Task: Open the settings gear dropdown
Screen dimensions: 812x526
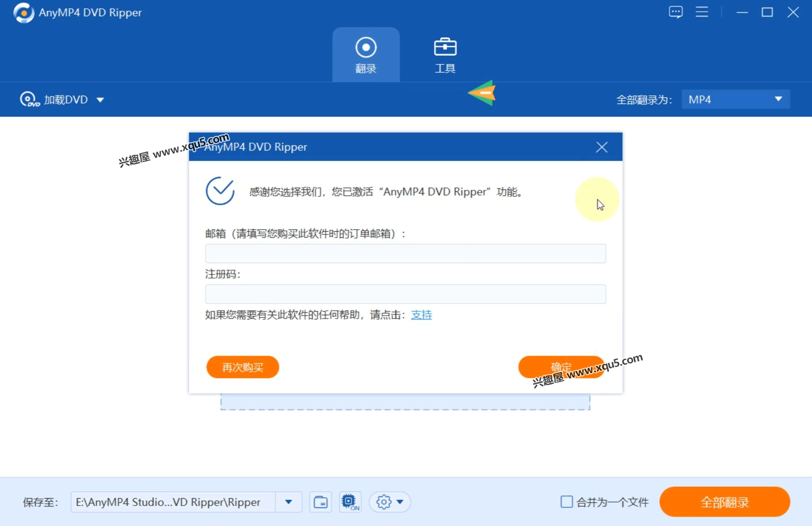Action: point(390,502)
